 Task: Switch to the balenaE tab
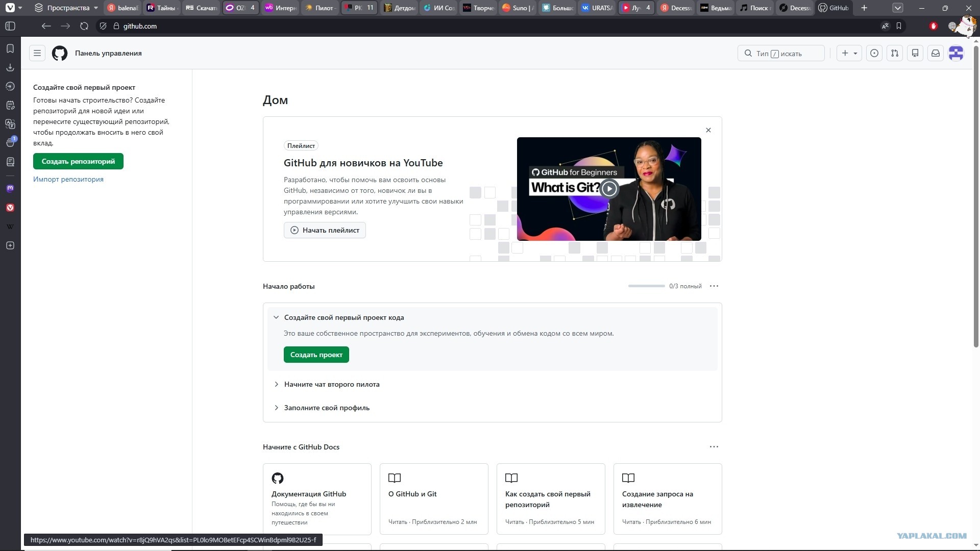pyautogui.click(x=122, y=8)
